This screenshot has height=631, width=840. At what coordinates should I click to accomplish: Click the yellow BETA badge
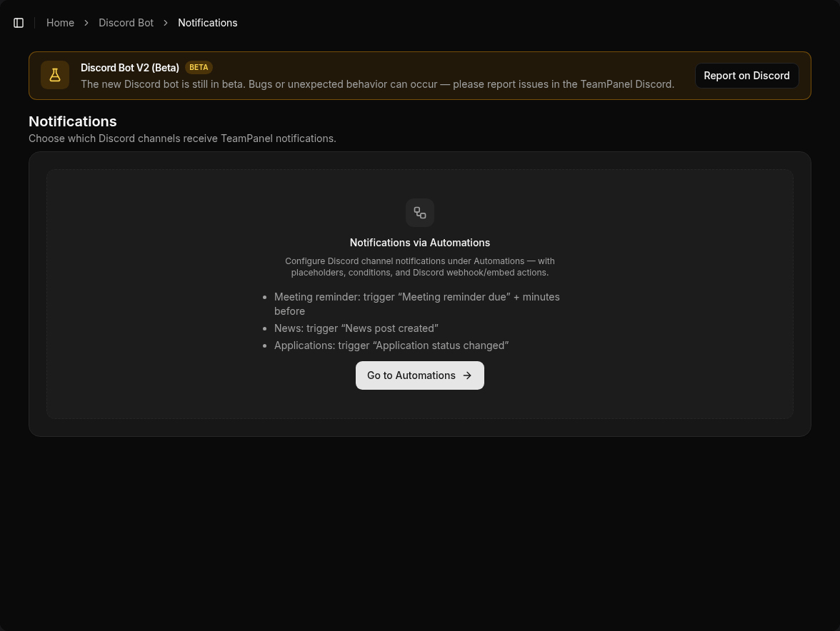click(x=199, y=67)
